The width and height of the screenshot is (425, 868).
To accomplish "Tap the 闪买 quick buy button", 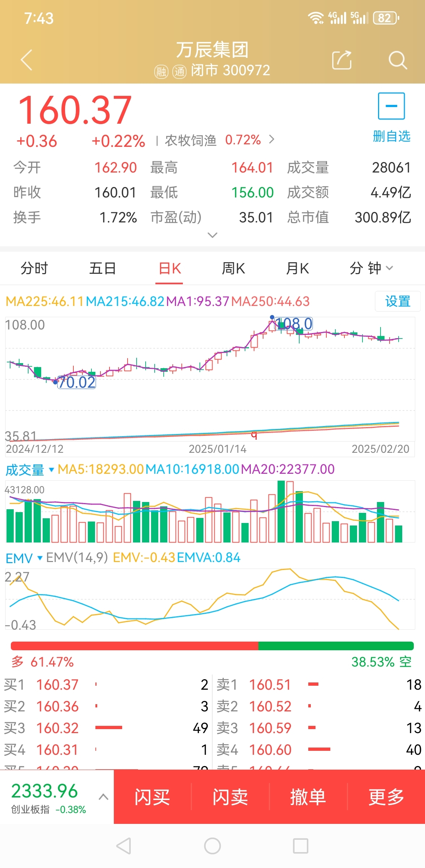I will pyautogui.click(x=152, y=797).
